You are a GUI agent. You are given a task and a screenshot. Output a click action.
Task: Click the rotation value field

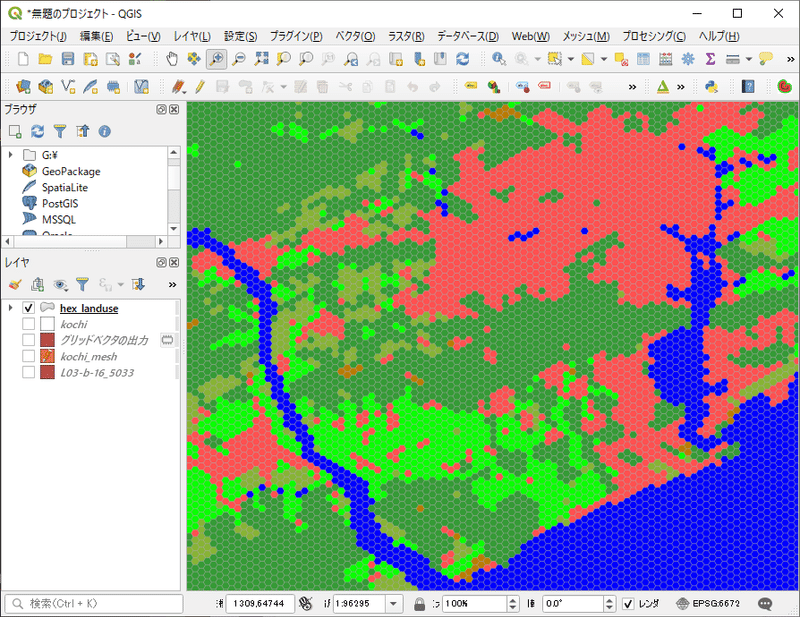click(x=573, y=604)
